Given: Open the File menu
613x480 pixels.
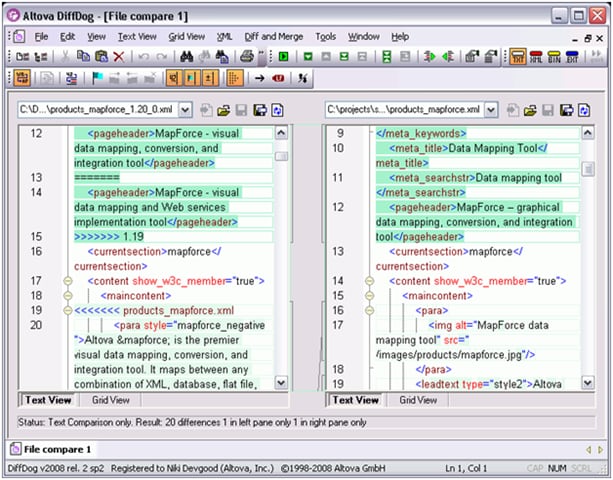Looking at the screenshot, I should point(41,37).
